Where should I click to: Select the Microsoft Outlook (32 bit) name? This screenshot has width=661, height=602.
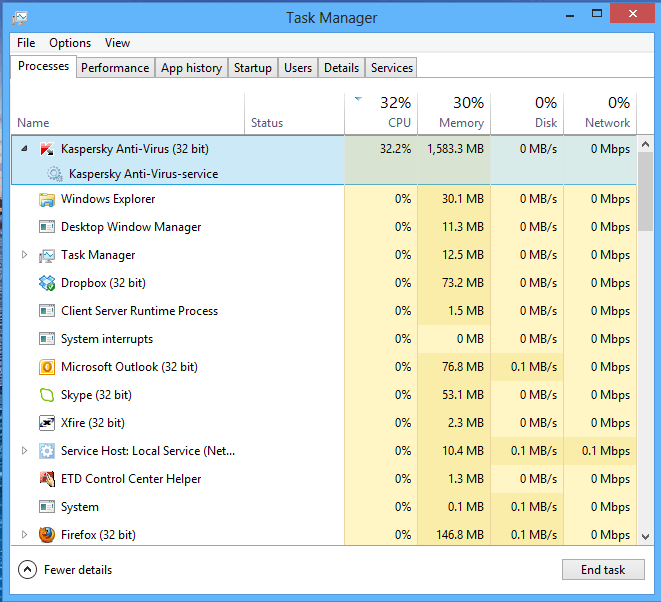click(129, 367)
